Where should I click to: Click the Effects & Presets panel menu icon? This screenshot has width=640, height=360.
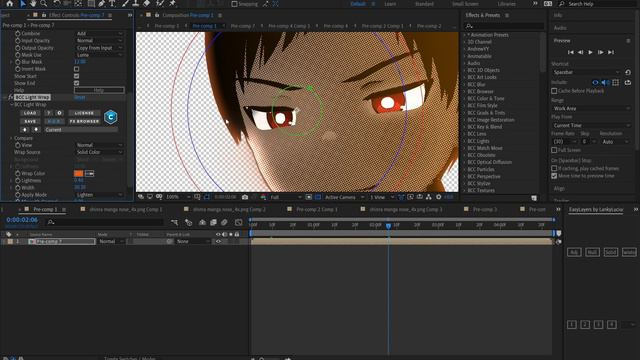pos(507,16)
